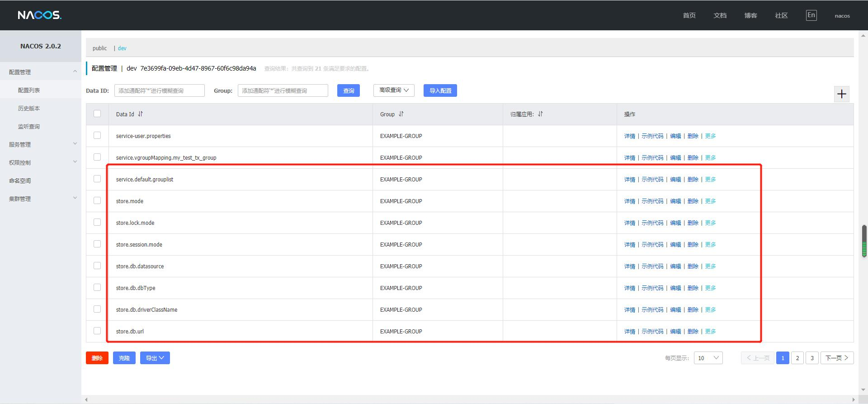Check the store.db.driverClassName row checkbox
Image resolution: width=868 pixels, height=404 pixels.
[97, 309]
